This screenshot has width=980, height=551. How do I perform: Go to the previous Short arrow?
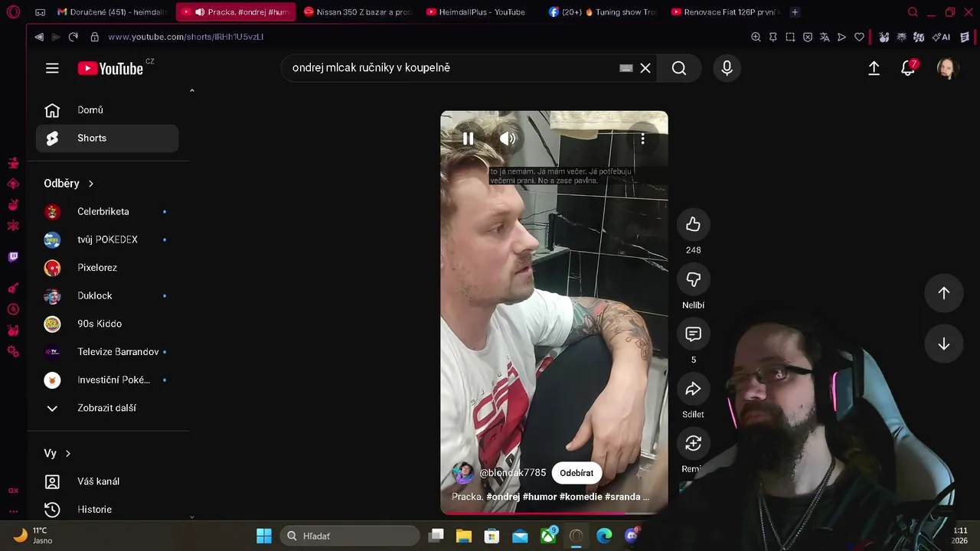coord(943,293)
